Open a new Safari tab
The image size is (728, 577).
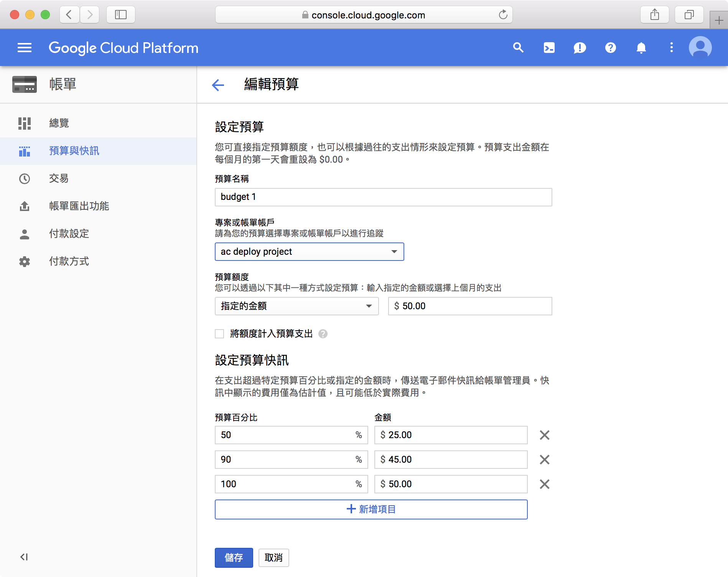point(719,20)
